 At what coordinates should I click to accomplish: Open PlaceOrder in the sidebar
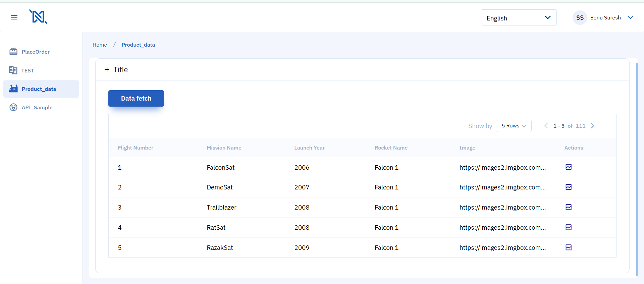[41, 52]
